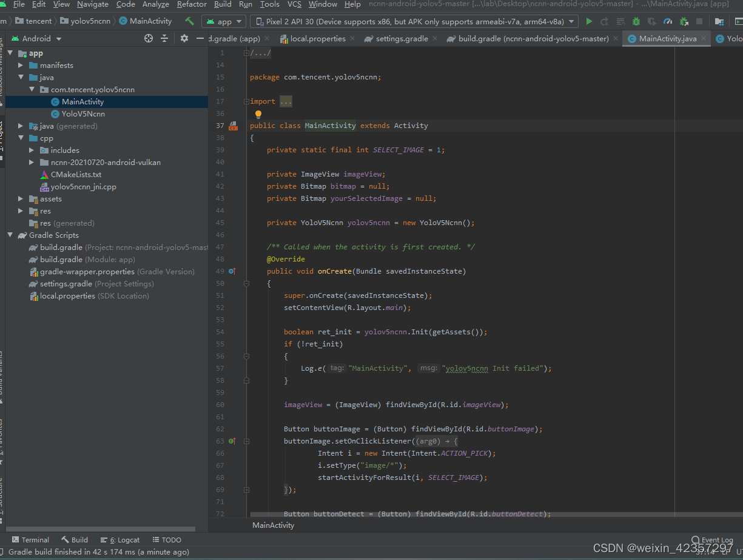Collapse the java folder arrow
This screenshot has width=743, height=560.
click(21, 78)
